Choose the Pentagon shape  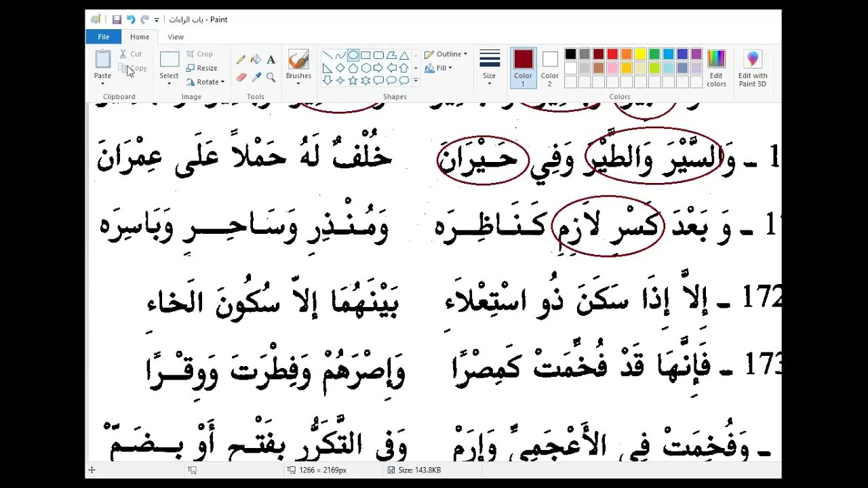click(353, 68)
